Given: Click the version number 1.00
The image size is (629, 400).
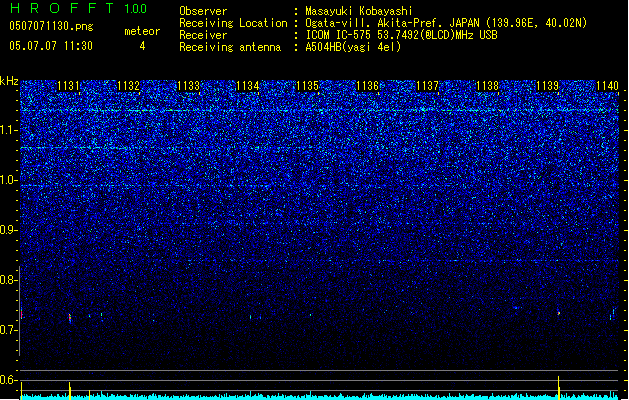Looking at the screenshot, I should 136,9.
